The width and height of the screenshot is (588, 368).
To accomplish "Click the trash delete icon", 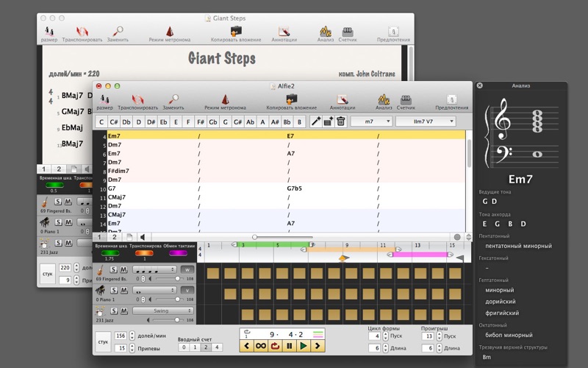I will 341,121.
